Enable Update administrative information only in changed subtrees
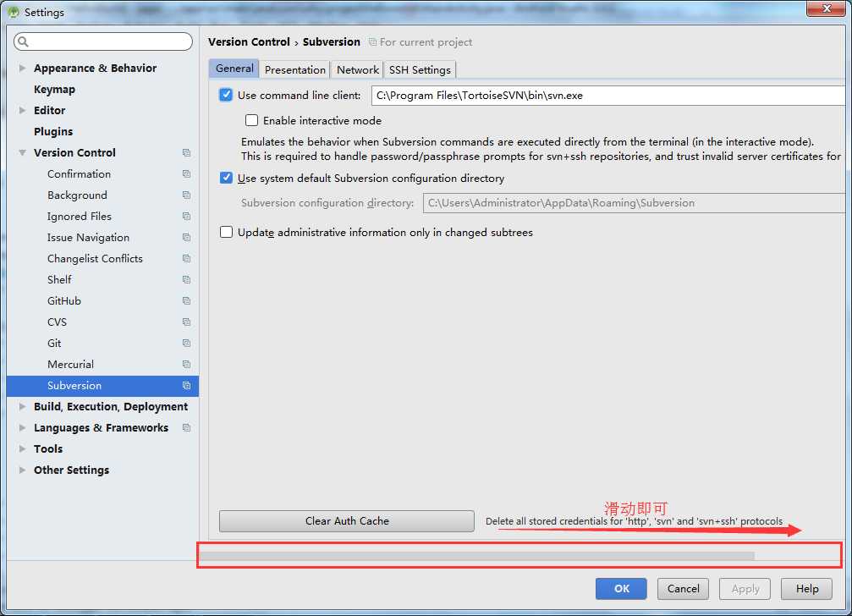The height and width of the screenshot is (616, 852). 226,232
